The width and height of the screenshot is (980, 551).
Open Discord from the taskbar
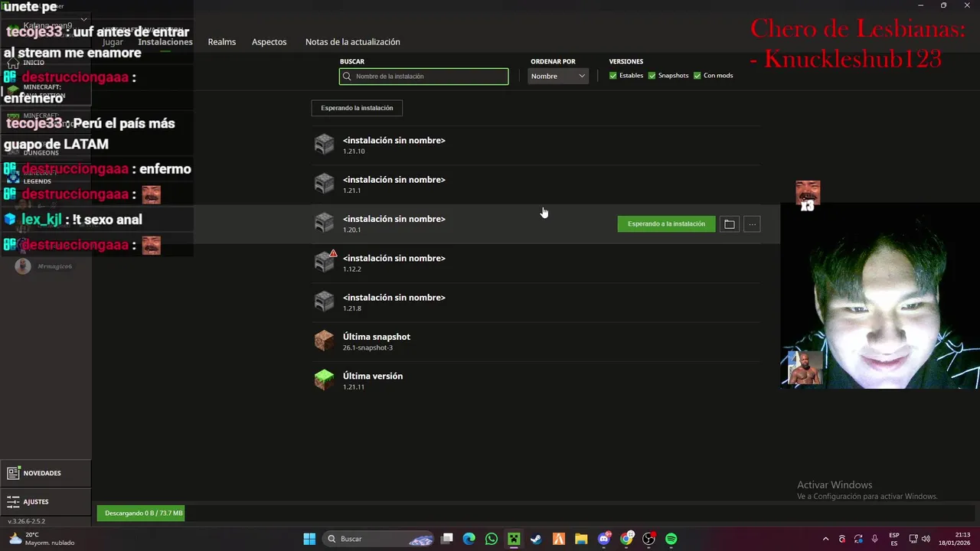[x=604, y=539]
